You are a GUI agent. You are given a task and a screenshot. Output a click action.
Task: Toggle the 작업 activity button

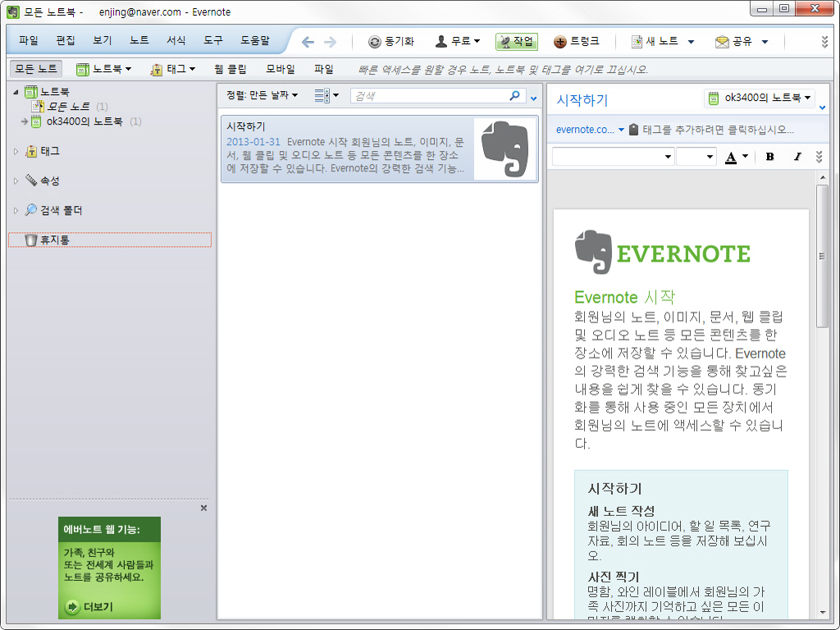pyautogui.click(x=517, y=41)
